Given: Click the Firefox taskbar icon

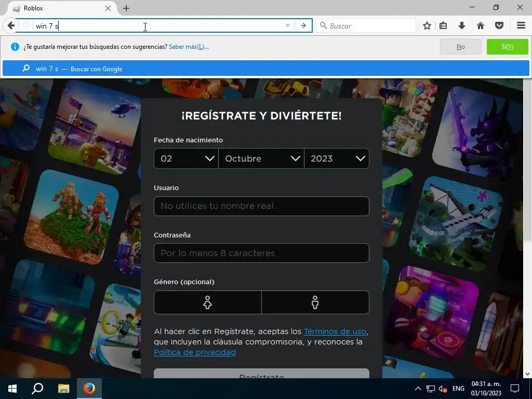Looking at the screenshot, I should [89, 389].
